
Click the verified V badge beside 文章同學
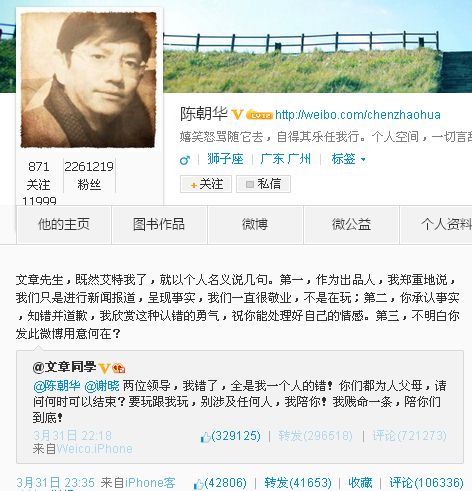tap(104, 368)
